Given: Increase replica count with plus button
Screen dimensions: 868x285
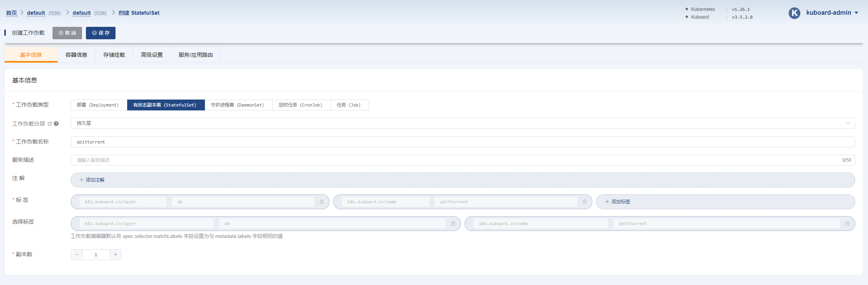Looking at the screenshot, I should [115, 255].
